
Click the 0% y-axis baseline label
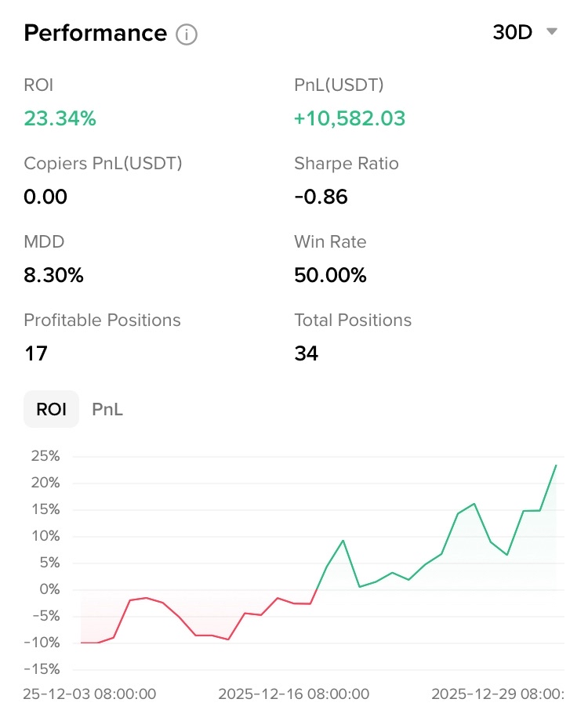pos(49,589)
